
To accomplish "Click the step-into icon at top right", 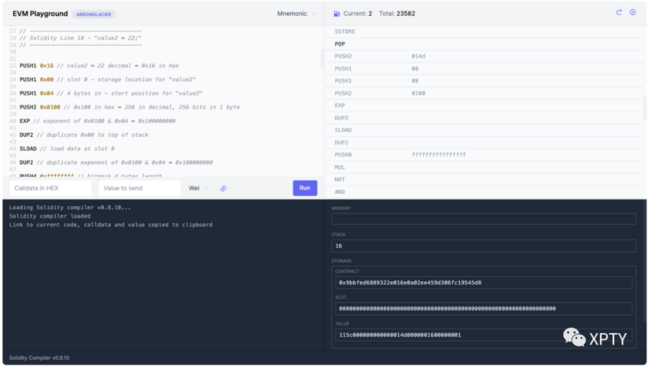I will pyautogui.click(x=633, y=12).
